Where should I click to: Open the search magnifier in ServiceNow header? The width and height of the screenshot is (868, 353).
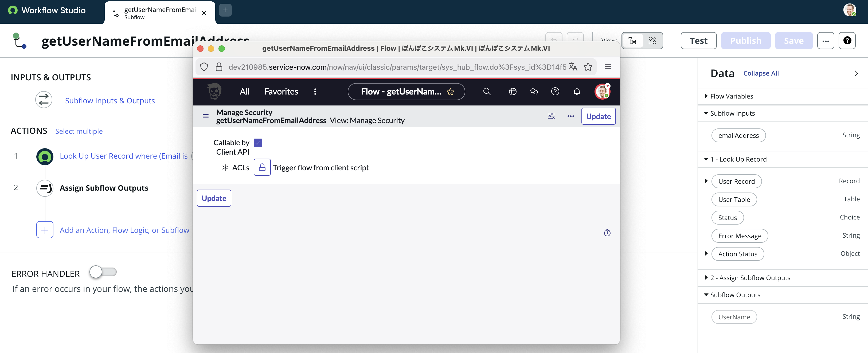[487, 91]
